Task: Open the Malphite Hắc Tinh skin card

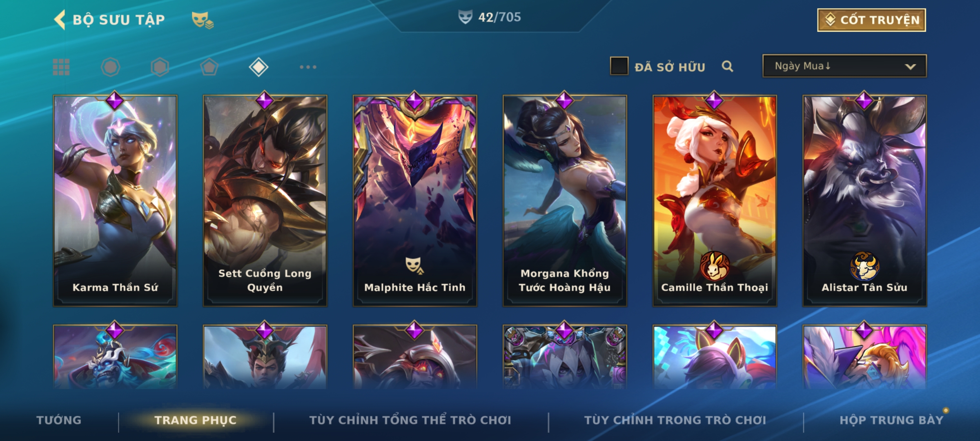Action: coord(415,200)
